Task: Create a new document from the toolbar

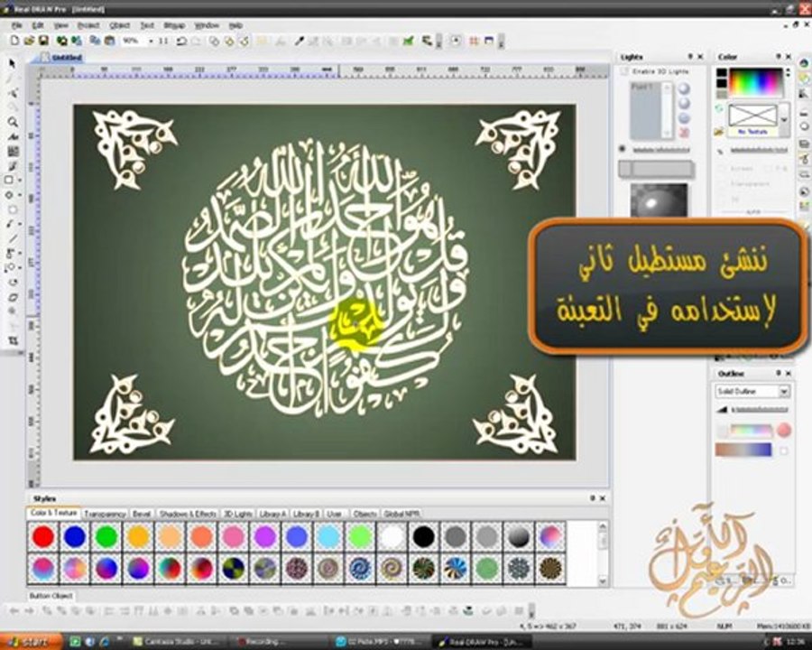Action: (x=15, y=41)
